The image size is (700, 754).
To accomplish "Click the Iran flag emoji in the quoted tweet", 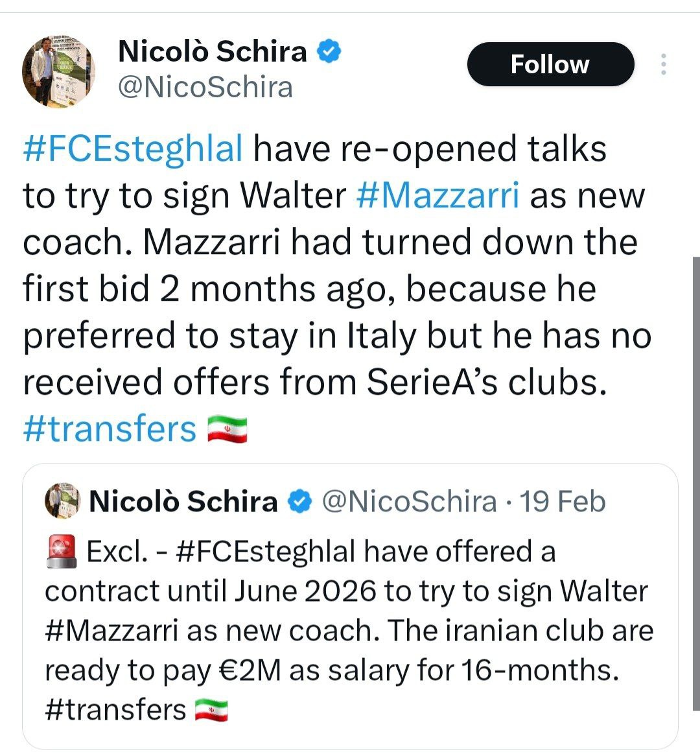I will (x=212, y=710).
